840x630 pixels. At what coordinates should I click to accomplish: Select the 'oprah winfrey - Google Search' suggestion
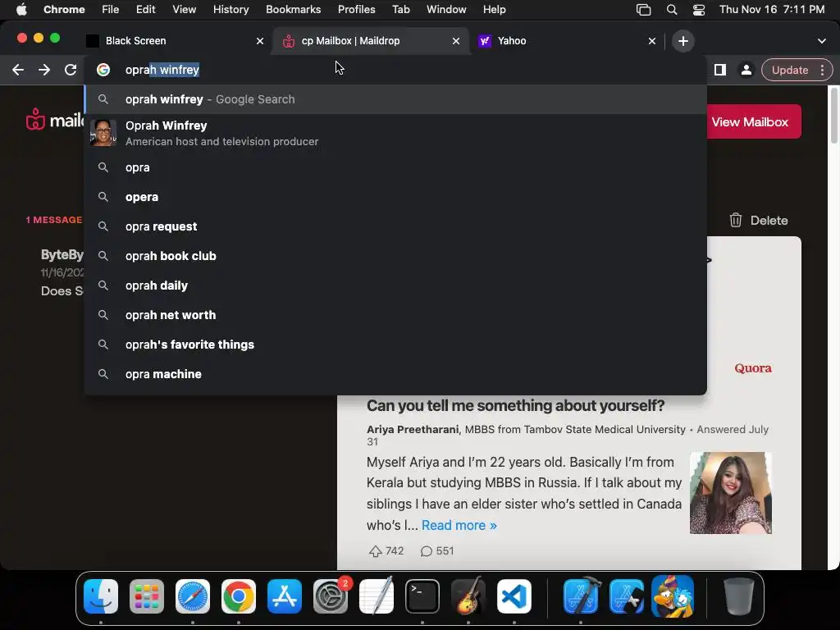coord(395,99)
